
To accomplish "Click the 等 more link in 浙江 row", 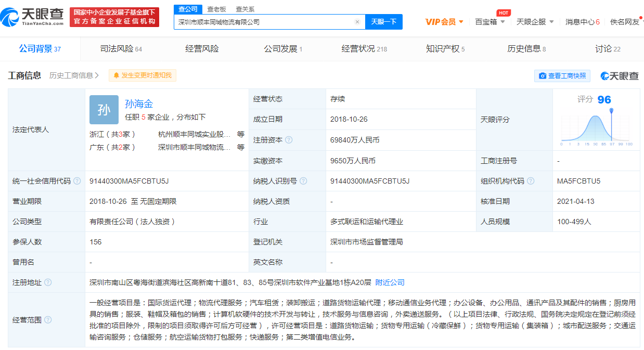I will click(240, 134).
